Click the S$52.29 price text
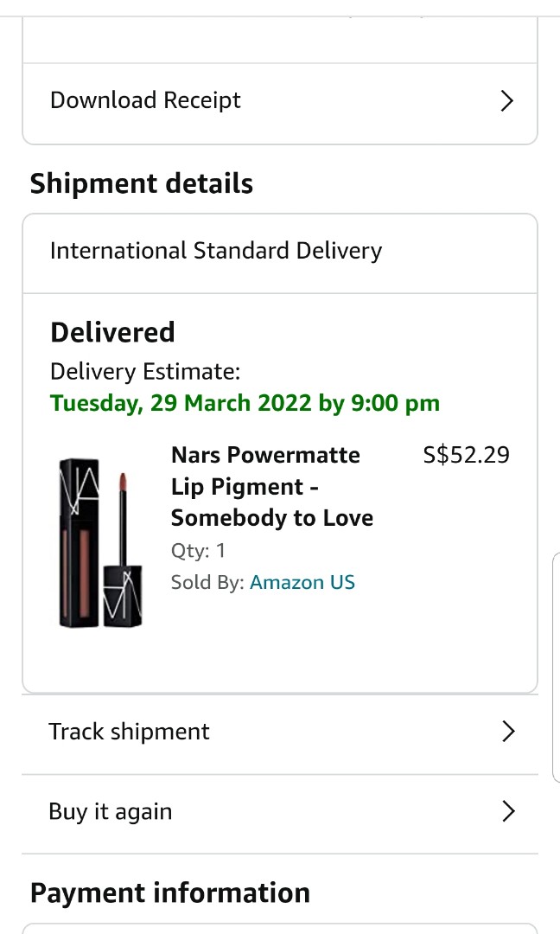The width and height of the screenshot is (560, 934). pos(466,454)
